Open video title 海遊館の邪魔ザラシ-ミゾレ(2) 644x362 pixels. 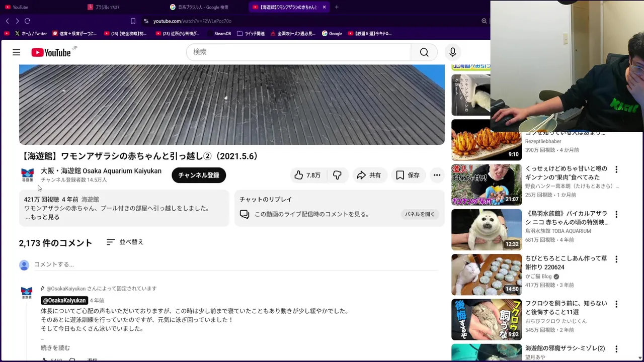click(x=565, y=348)
